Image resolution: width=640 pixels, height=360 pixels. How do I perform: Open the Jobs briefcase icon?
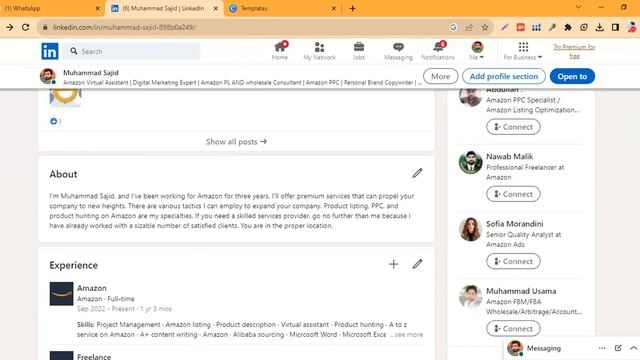point(359,51)
